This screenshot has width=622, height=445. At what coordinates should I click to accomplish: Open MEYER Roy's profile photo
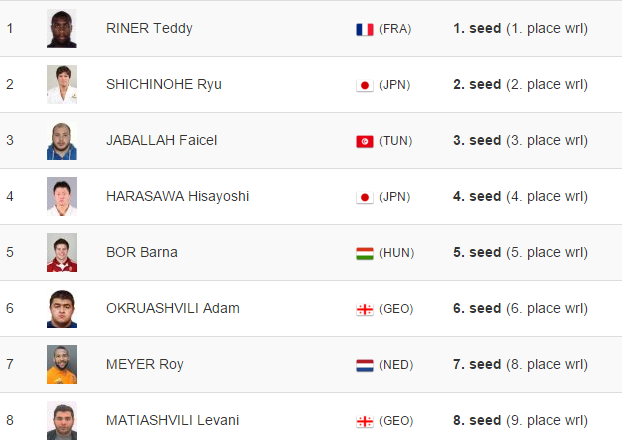62,364
